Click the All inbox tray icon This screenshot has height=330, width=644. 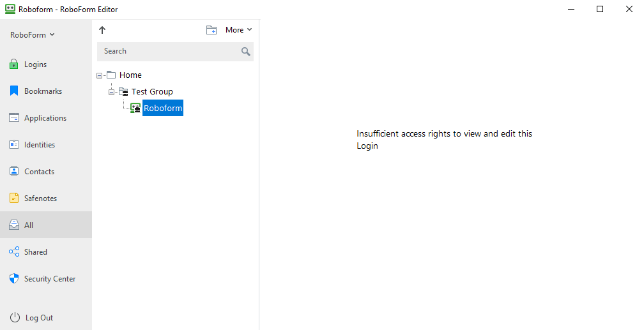pos(14,225)
